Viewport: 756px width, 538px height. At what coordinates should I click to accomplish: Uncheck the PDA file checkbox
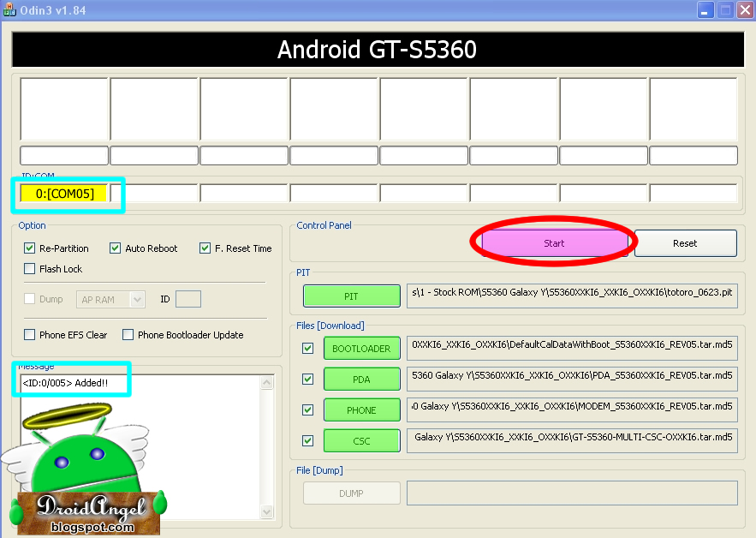click(307, 379)
